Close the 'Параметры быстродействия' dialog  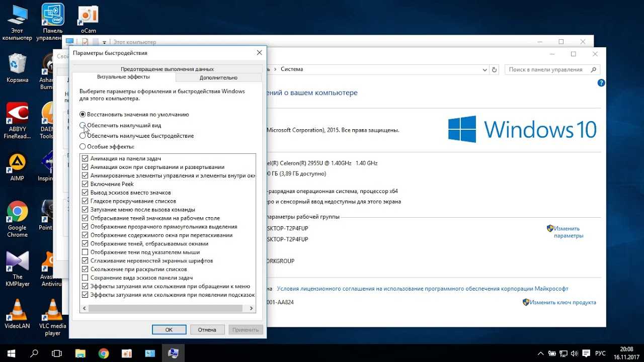259,52
